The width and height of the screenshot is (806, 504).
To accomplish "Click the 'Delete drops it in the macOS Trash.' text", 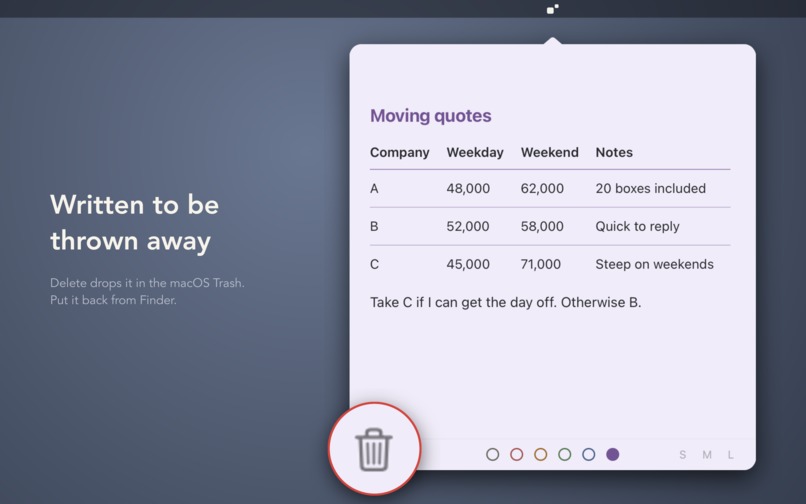I will pos(147,283).
